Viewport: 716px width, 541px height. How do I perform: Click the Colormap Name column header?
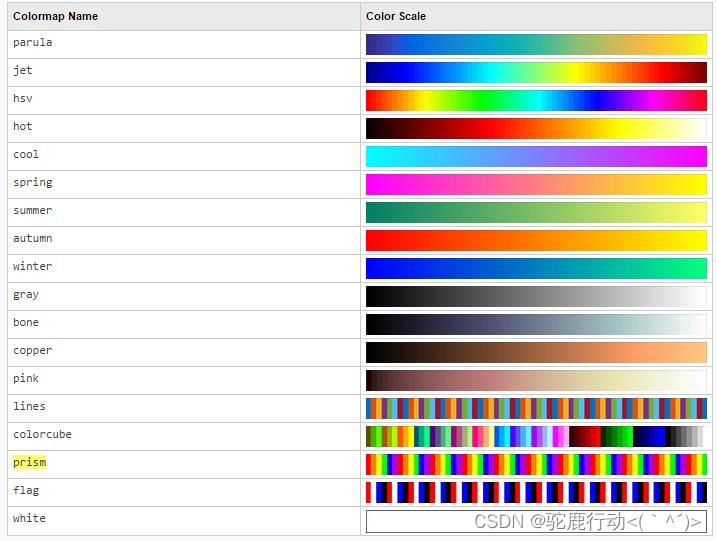(x=55, y=16)
